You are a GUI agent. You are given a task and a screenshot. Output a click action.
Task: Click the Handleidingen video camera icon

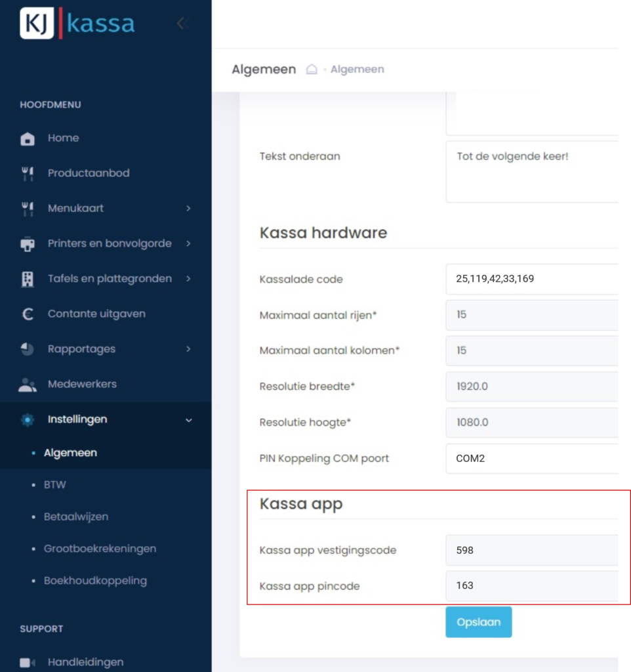point(28,663)
